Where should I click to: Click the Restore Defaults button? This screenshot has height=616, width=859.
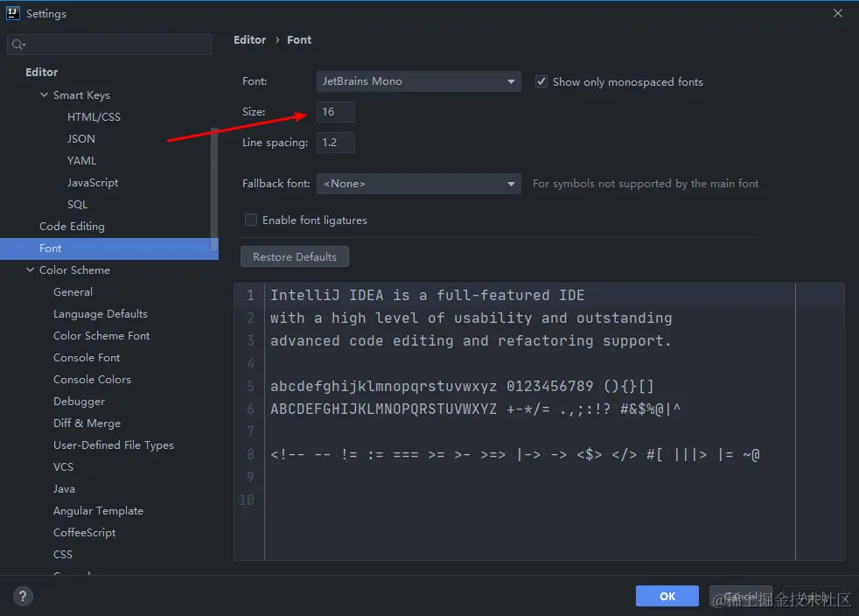pos(295,256)
